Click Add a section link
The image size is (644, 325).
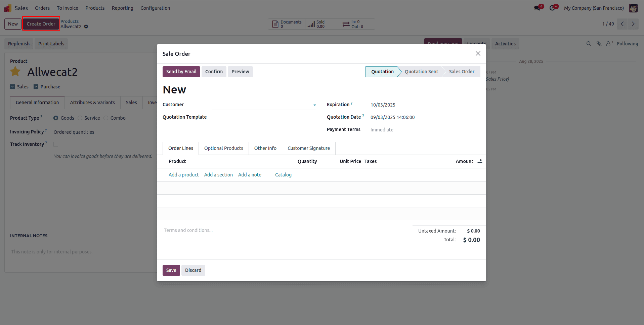[218, 175]
